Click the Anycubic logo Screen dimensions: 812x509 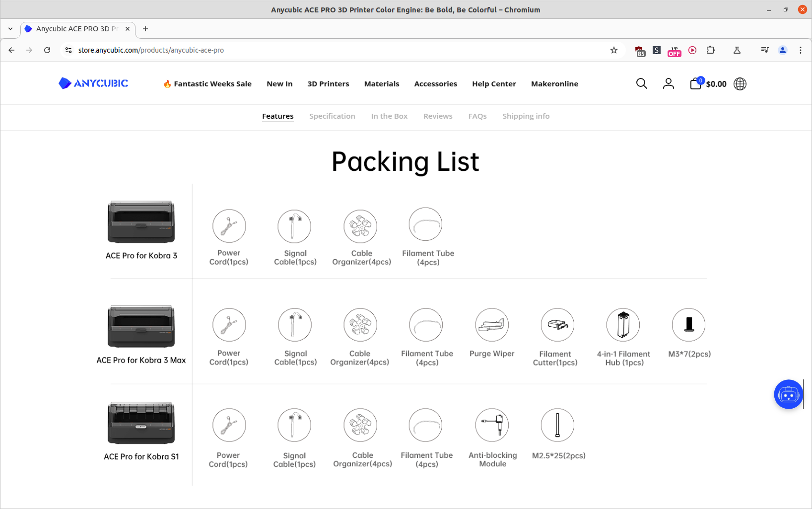[x=93, y=83]
